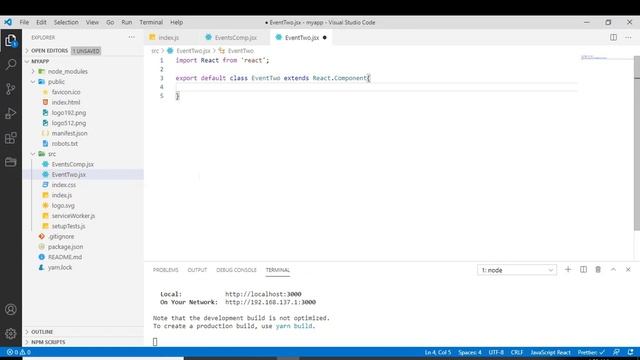Open index.css in the file tree
640x360 pixels.
[64, 185]
